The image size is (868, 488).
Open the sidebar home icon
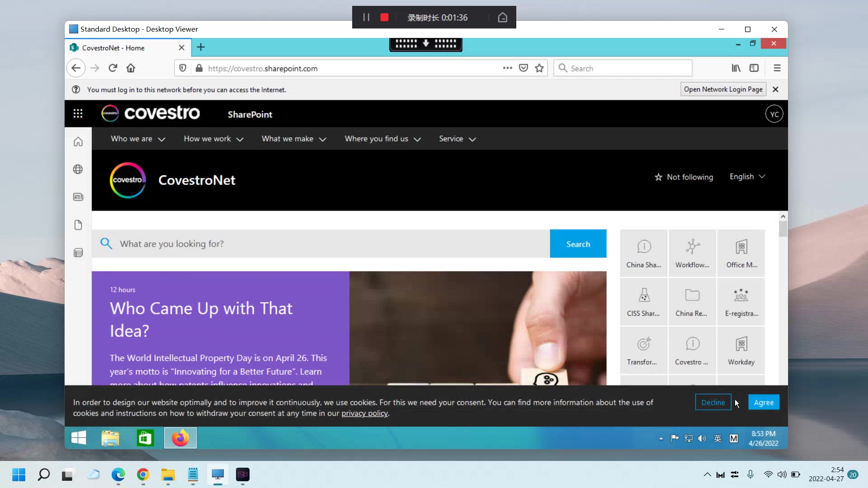[x=78, y=142]
